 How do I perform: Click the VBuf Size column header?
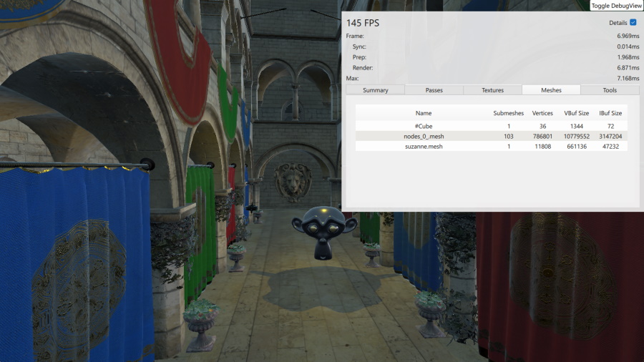(x=576, y=113)
